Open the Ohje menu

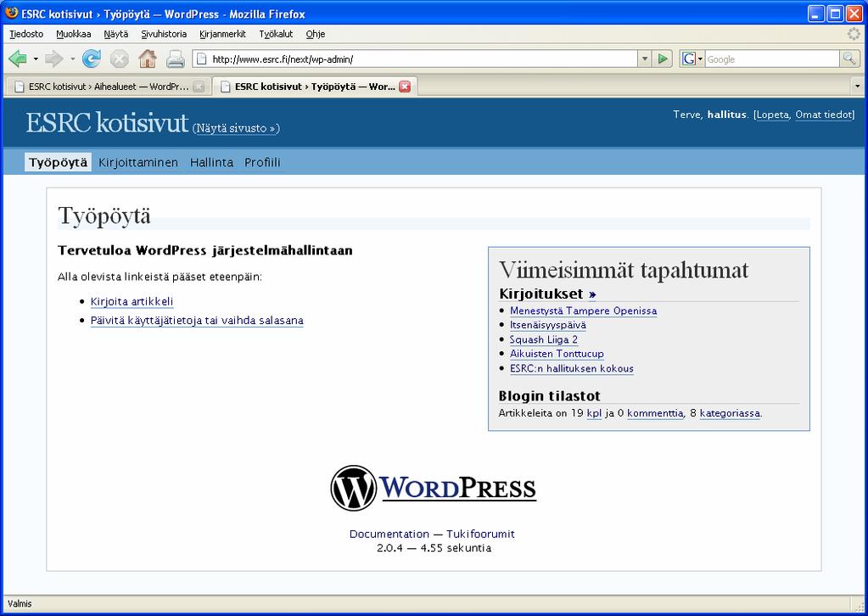(x=316, y=34)
